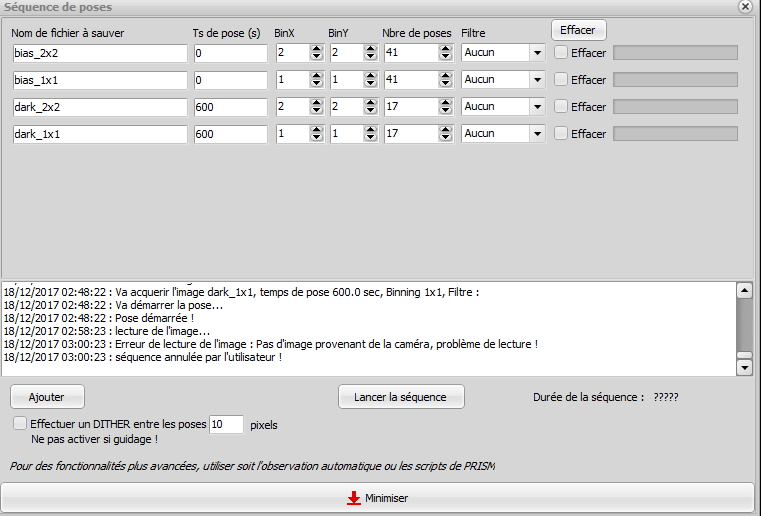Expand the Filtre dropdown for bias_1x1
The image size is (761, 516).
[537, 79]
